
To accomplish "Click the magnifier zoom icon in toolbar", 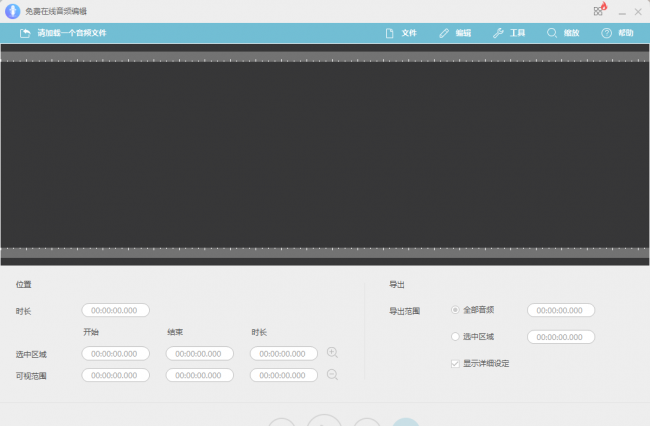I will click(x=552, y=33).
